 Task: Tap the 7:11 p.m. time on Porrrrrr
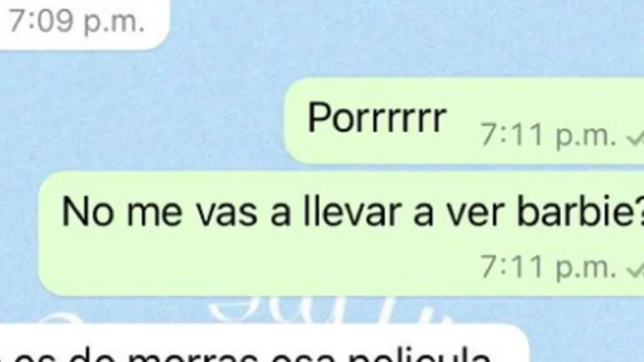(549, 135)
